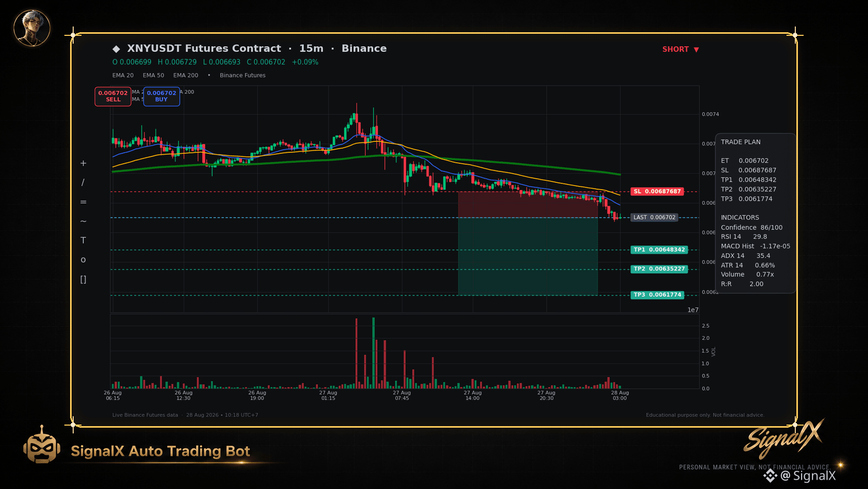Image resolution: width=868 pixels, height=489 pixels.
Task: Click the close price C 0.006702
Action: tap(266, 62)
